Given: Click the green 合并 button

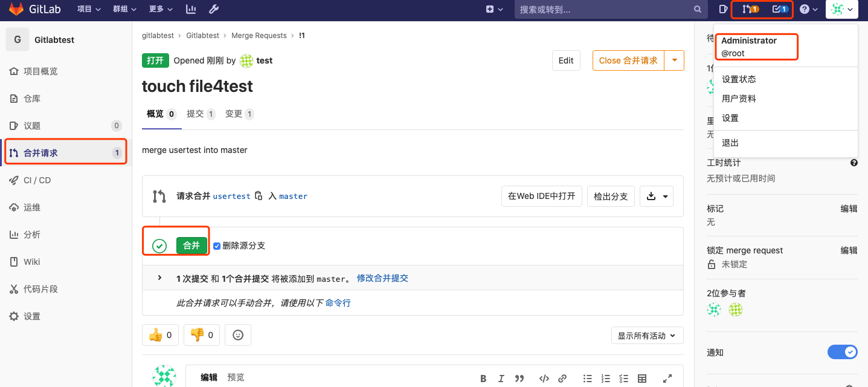Looking at the screenshot, I should [191, 245].
